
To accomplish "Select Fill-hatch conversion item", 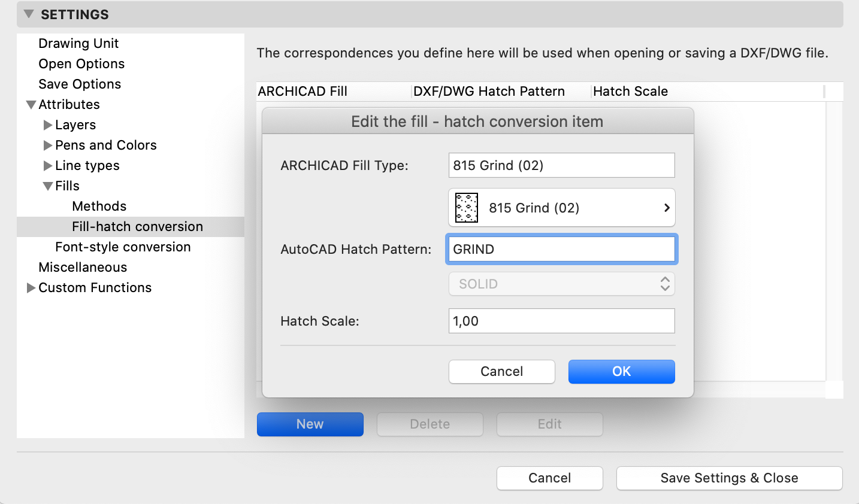I will [131, 226].
